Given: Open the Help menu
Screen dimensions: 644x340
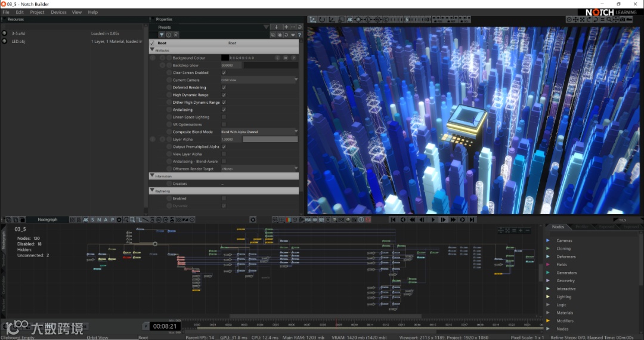Looking at the screenshot, I should coord(93,13).
